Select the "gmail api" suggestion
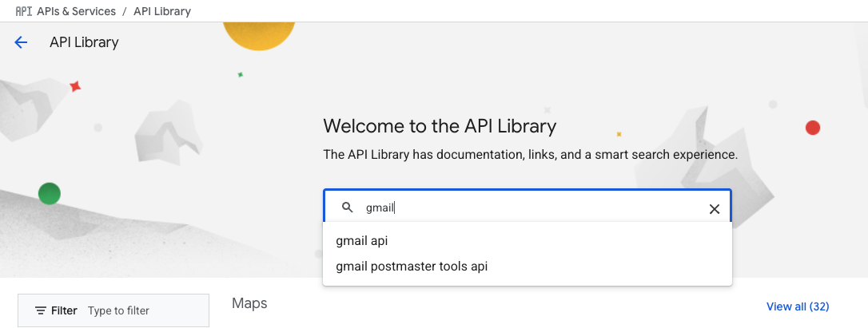 [361, 241]
